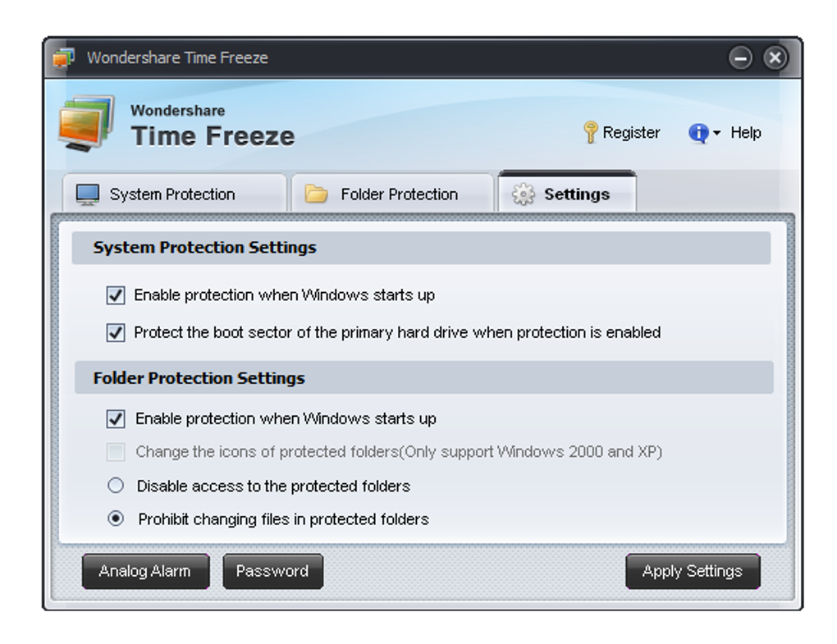Uncheck Protect the boot sector option
This screenshot has height=644, width=837.
[116, 333]
